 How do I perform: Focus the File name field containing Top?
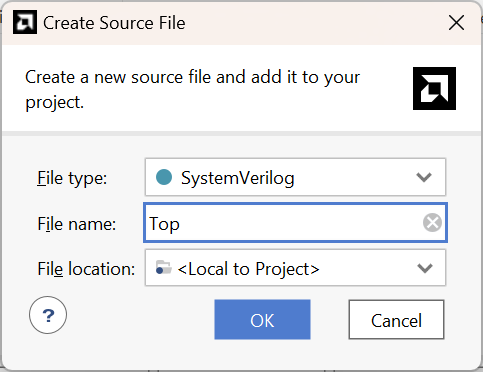click(295, 223)
